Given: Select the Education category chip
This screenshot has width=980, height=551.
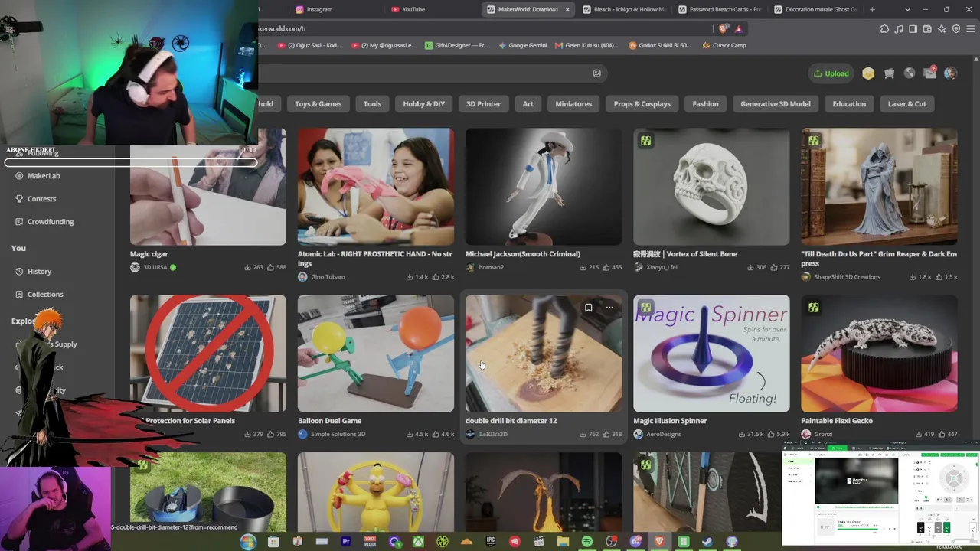Looking at the screenshot, I should pyautogui.click(x=849, y=104).
